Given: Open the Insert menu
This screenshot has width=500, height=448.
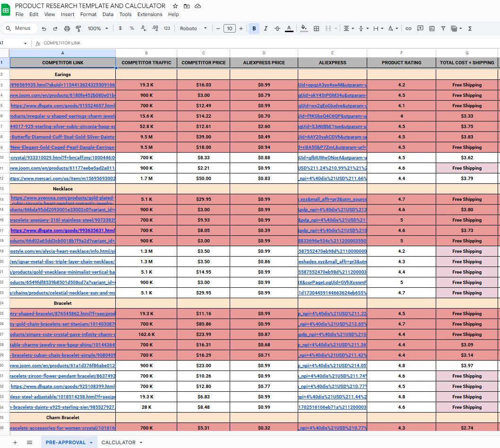Looking at the screenshot, I should (68, 14).
